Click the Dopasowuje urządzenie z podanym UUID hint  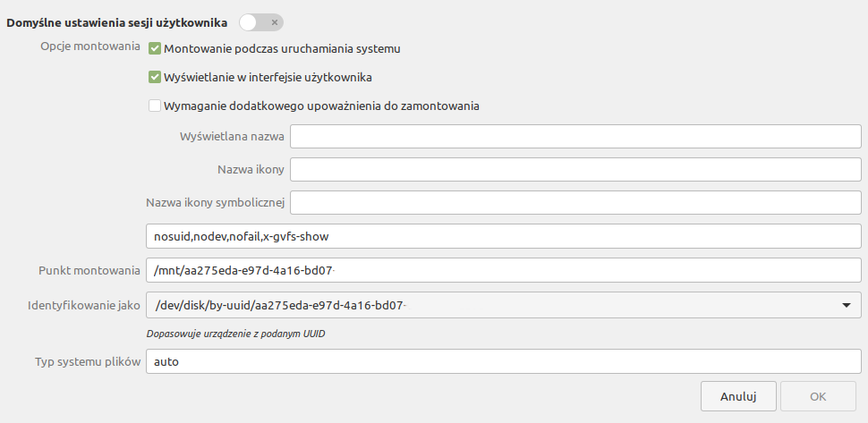pos(235,334)
